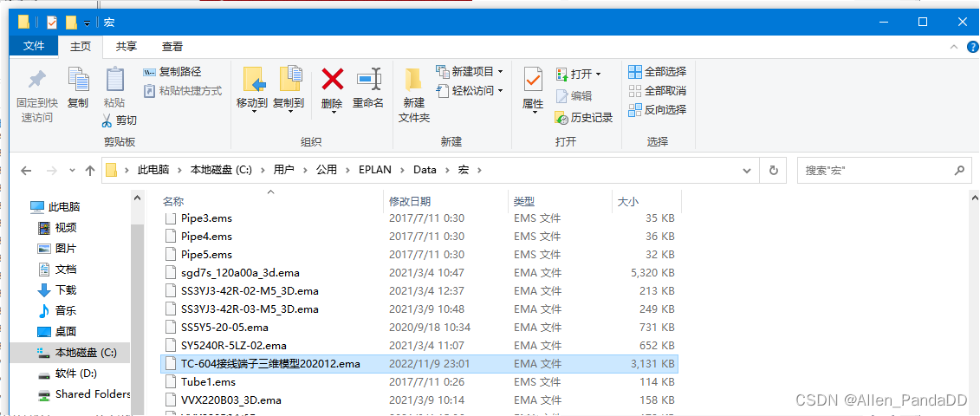Open Customize Quick Access Toolbar dropdown
Viewport: 980px width, 416px height.
pyautogui.click(x=87, y=23)
